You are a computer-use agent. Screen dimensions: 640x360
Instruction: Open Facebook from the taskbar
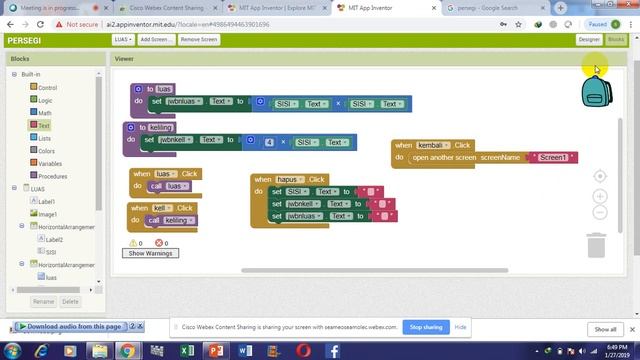pos(333,351)
